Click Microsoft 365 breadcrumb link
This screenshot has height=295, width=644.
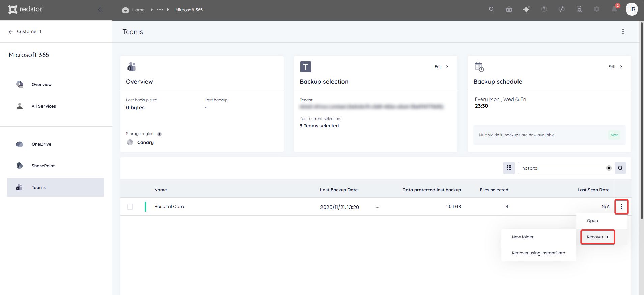189,10
